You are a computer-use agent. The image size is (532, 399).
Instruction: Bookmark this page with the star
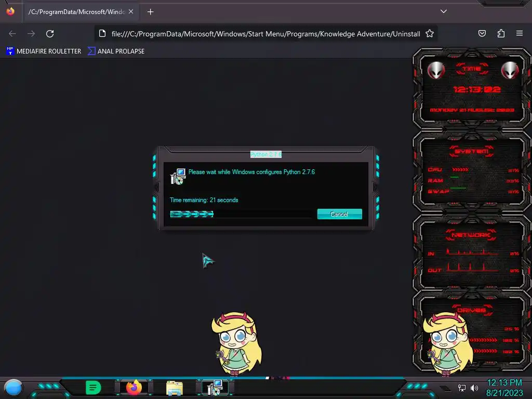(430, 34)
